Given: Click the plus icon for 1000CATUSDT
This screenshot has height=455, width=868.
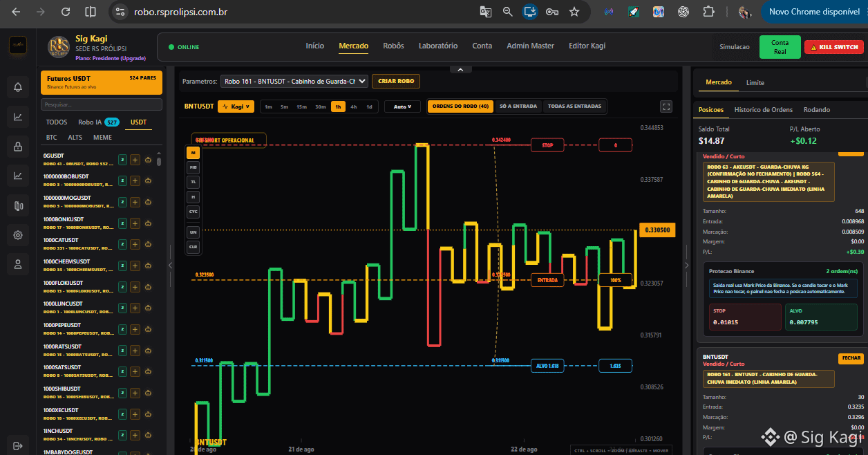Looking at the screenshot, I should point(135,244).
